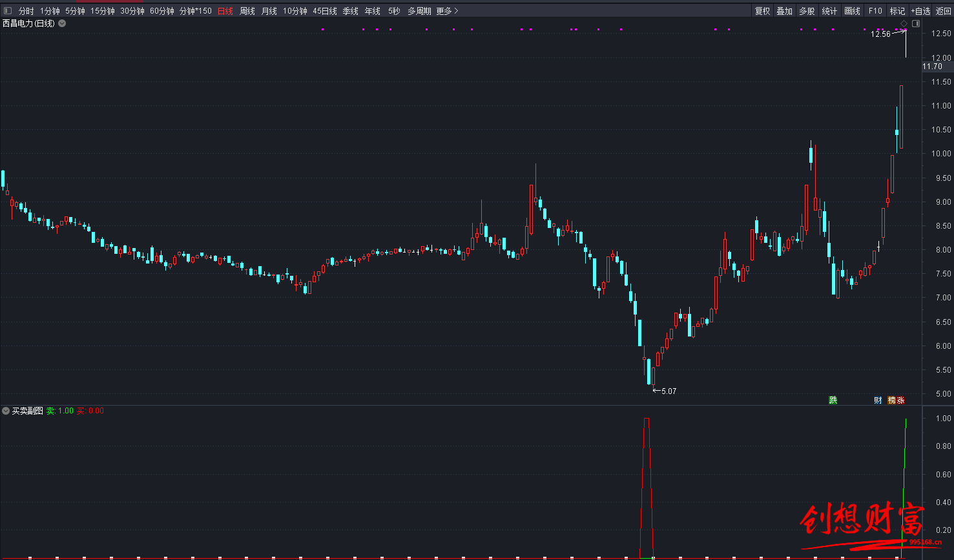
Task: Select the 10分钟 period tab
Action: [x=295, y=11]
